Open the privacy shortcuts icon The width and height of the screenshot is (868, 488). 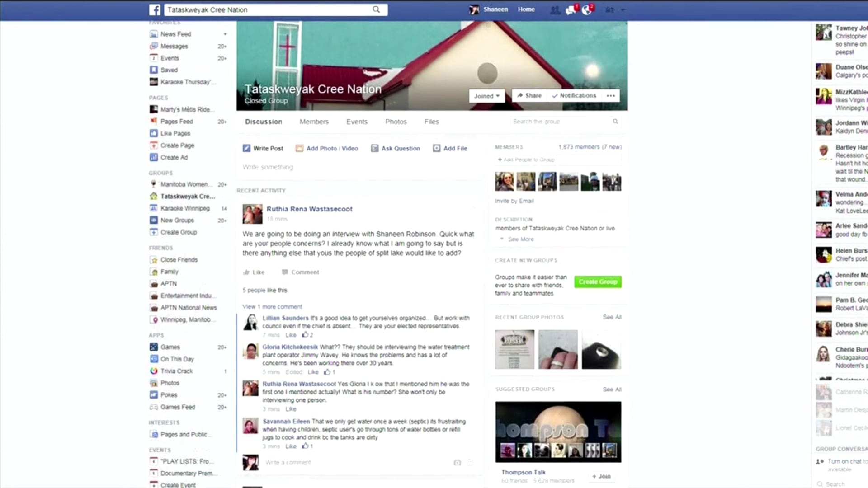[x=610, y=9]
